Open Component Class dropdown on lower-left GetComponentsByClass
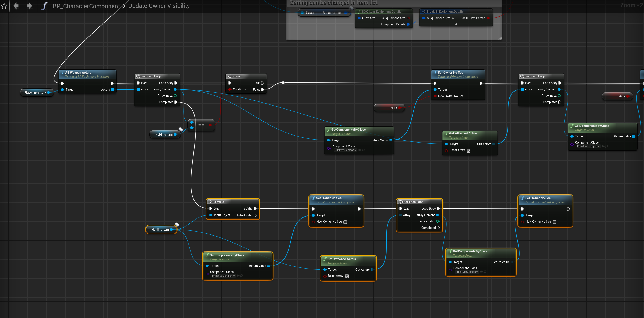Viewport: 644px width, 318px height. pyautogui.click(x=223, y=276)
